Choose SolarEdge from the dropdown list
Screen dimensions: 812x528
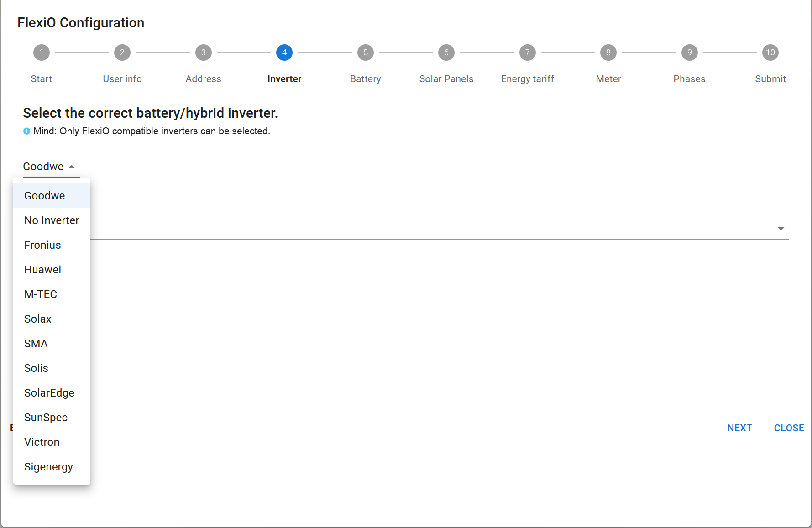pyautogui.click(x=49, y=393)
